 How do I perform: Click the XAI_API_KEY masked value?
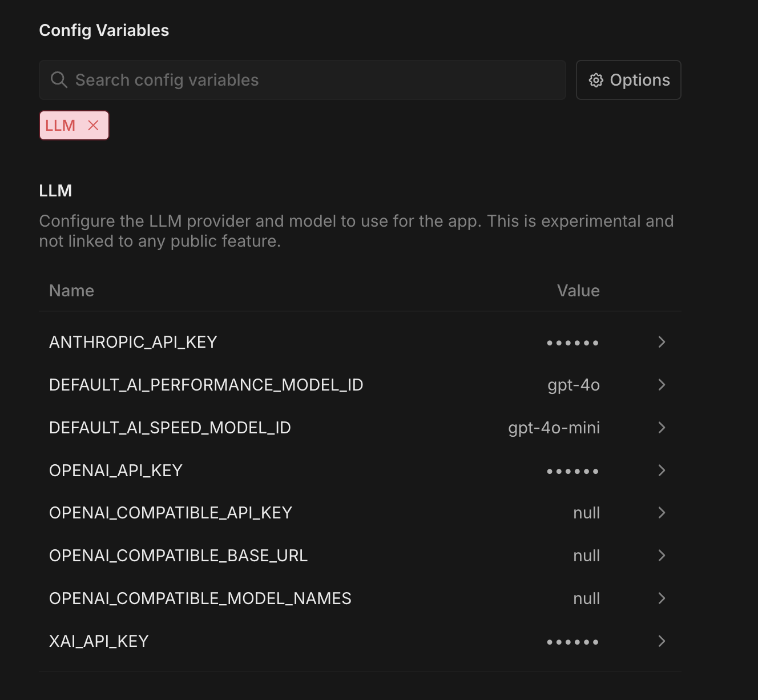(572, 642)
